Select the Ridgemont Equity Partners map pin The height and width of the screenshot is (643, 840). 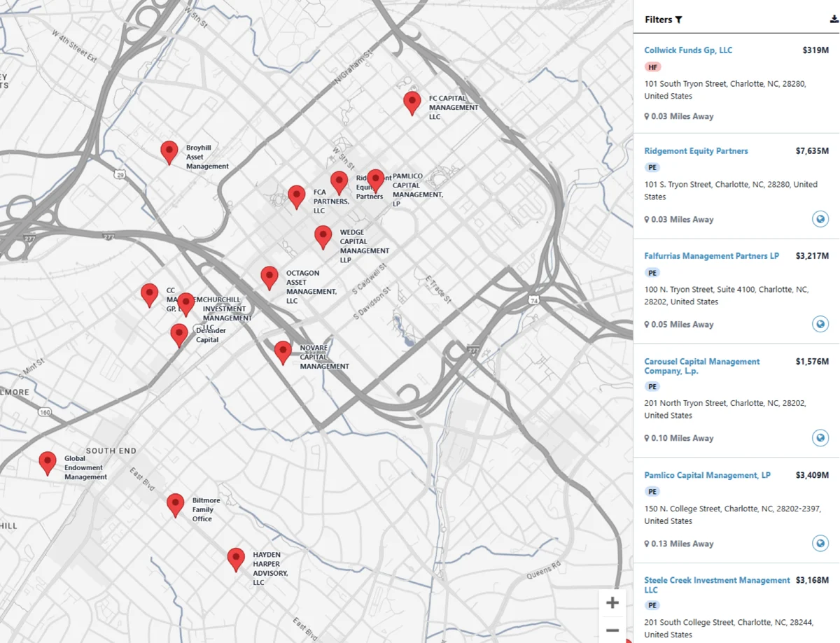(339, 183)
